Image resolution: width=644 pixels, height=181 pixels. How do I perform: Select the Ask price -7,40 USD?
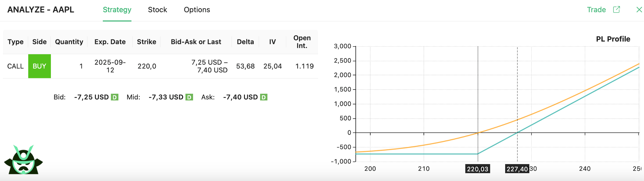(x=240, y=97)
